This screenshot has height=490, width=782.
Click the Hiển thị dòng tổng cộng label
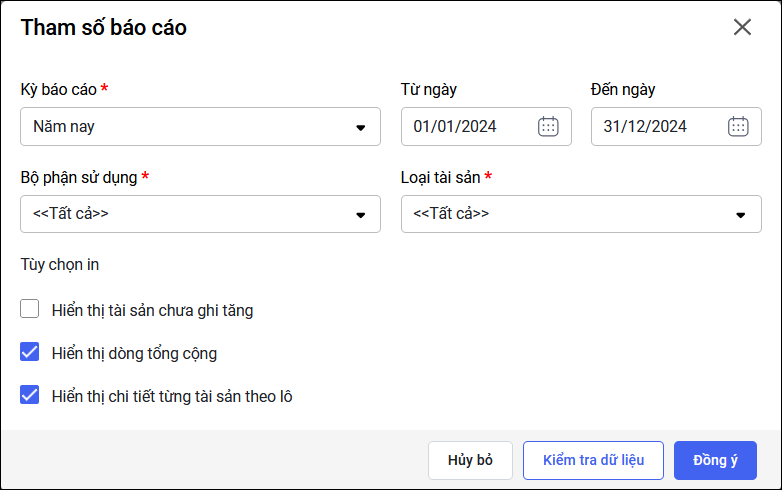click(134, 353)
